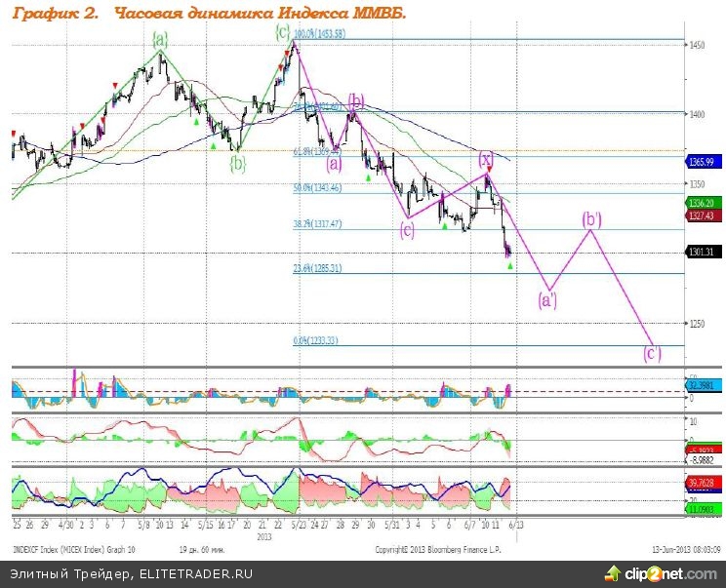Select the magenta (x) wave label
Image resolution: width=726 pixels, height=588 pixels.
point(485,157)
